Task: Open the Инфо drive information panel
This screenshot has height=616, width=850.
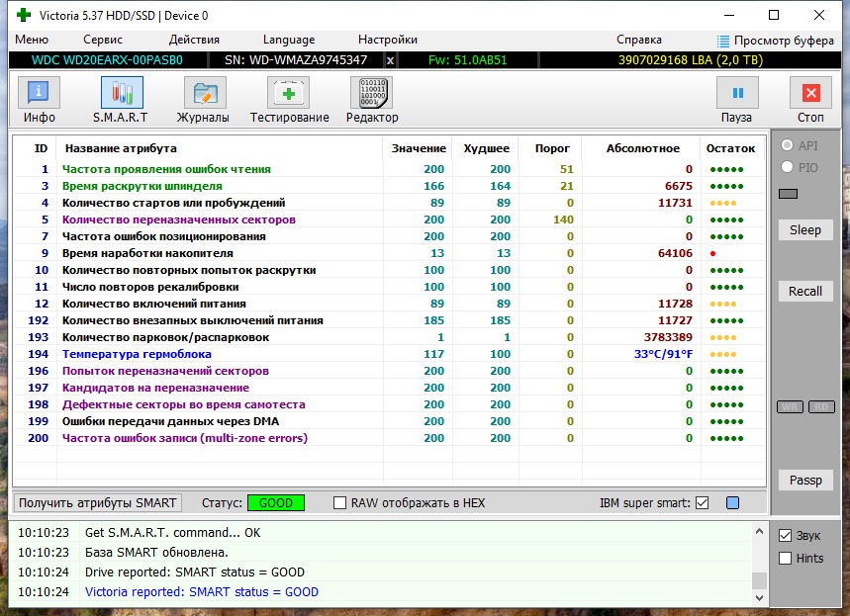Action: 39,93
